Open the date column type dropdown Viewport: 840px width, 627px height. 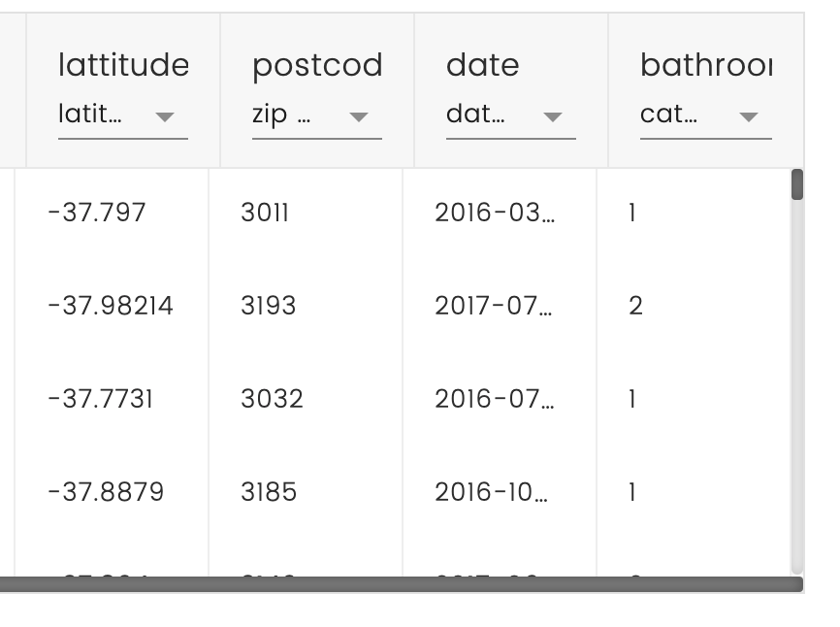point(553,116)
